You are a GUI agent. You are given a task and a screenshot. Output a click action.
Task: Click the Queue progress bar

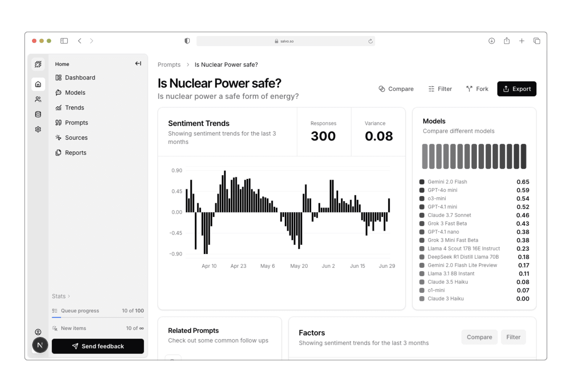98,317
